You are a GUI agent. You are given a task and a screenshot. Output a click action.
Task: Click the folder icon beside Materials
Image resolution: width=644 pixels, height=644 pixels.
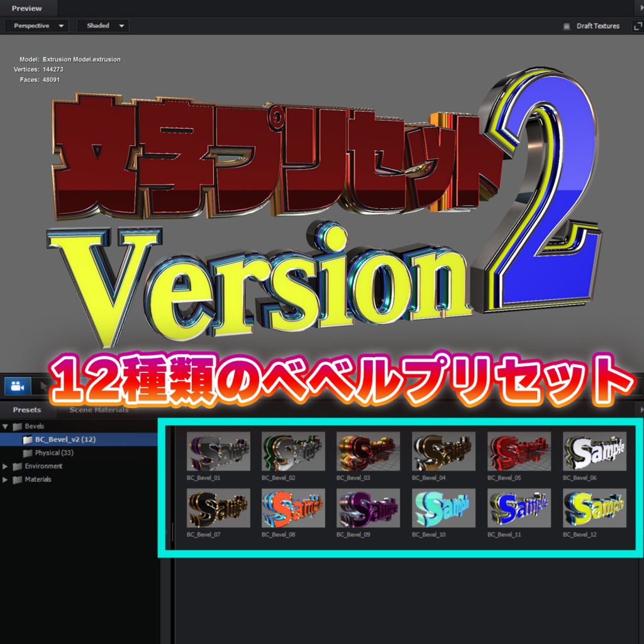pyautogui.click(x=16, y=479)
